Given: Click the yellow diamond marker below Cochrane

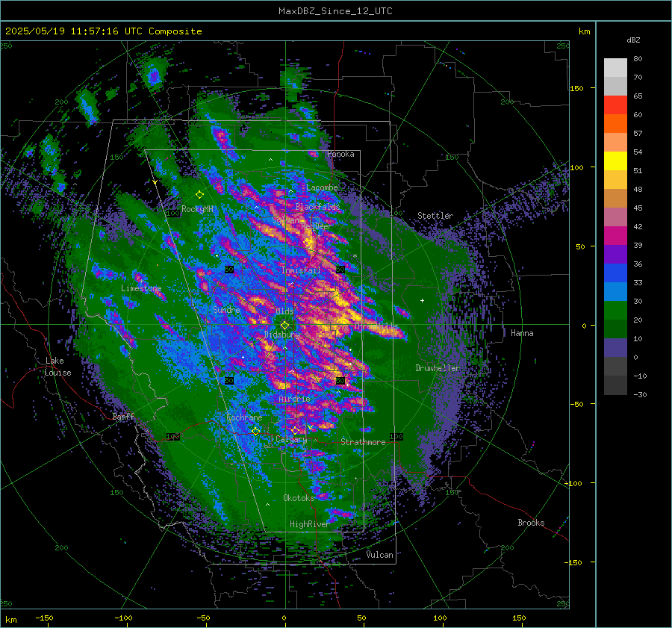Looking at the screenshot, I should pyautogui.click(x=255, y=431).
